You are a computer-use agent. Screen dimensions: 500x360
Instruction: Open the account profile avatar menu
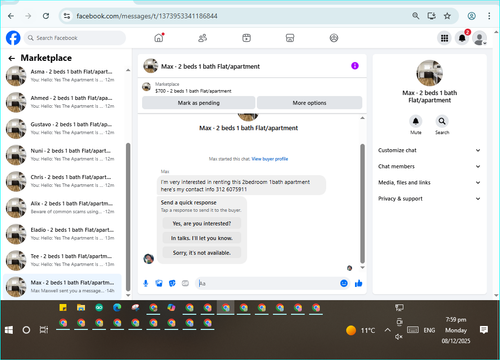[x=480, y=38]
